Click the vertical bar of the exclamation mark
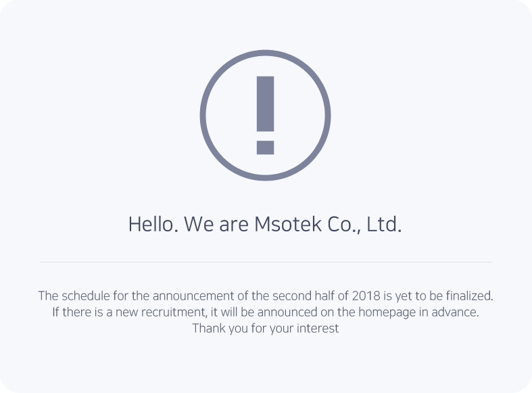The image size is (532, 393). [x=265, y=104]
